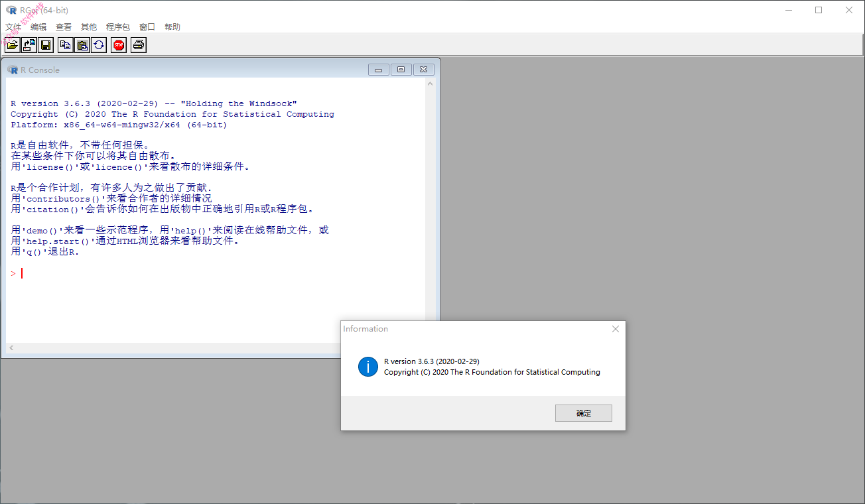Close the Information dialog with X
865x504 pixels.
tap(616, 329)
